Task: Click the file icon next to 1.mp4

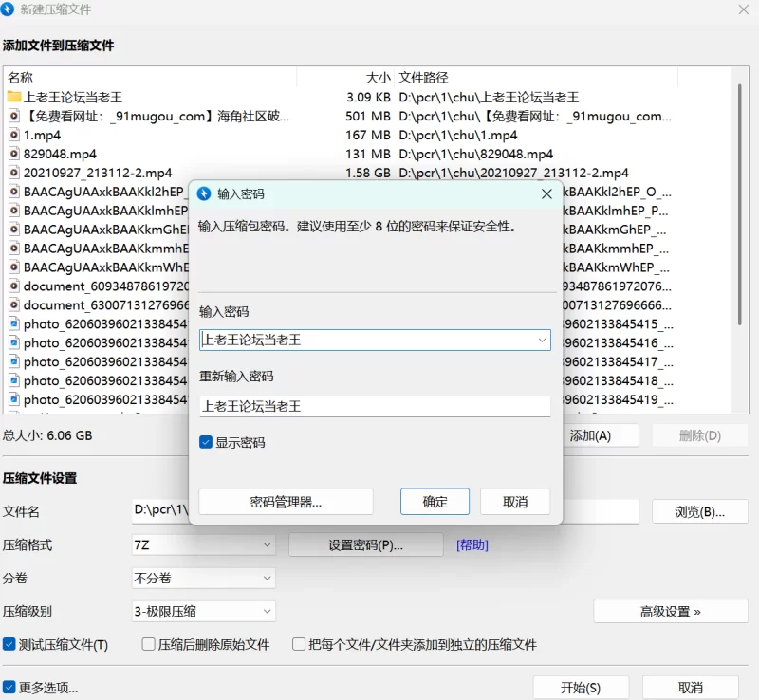Action: coord(14,135)
